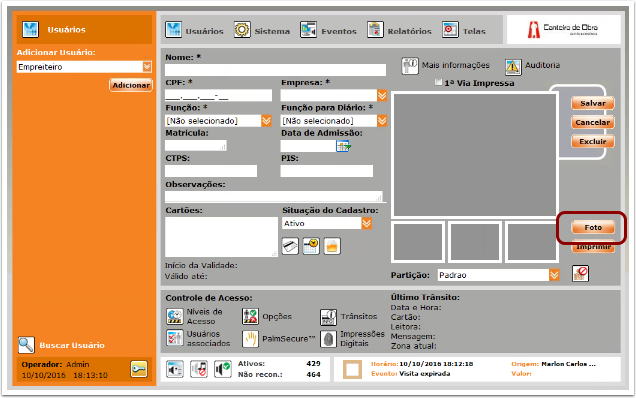Open the Auditoria warning icon
The width and height of the screenshot is (636, 398).
pos(513,67)
